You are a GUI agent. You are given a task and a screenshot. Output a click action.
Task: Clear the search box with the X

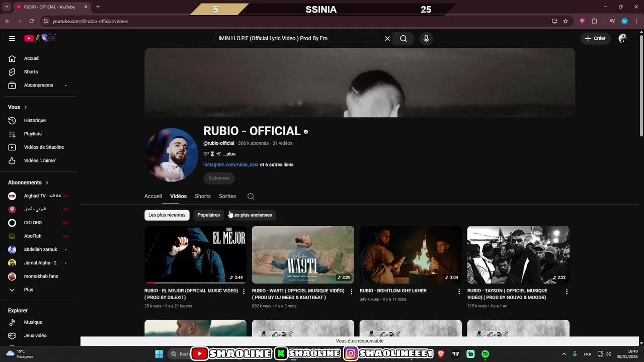pyautogui.click(x=387, y=38)
